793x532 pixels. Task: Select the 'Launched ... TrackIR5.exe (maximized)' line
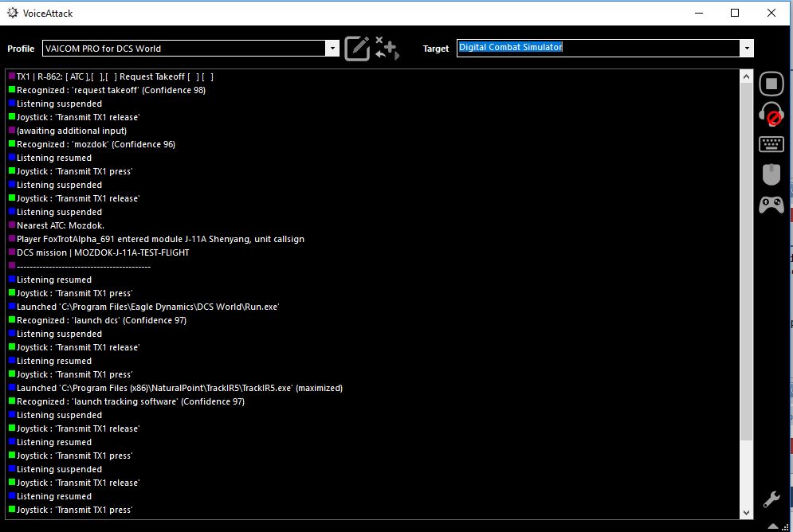[x=176, y=388]
